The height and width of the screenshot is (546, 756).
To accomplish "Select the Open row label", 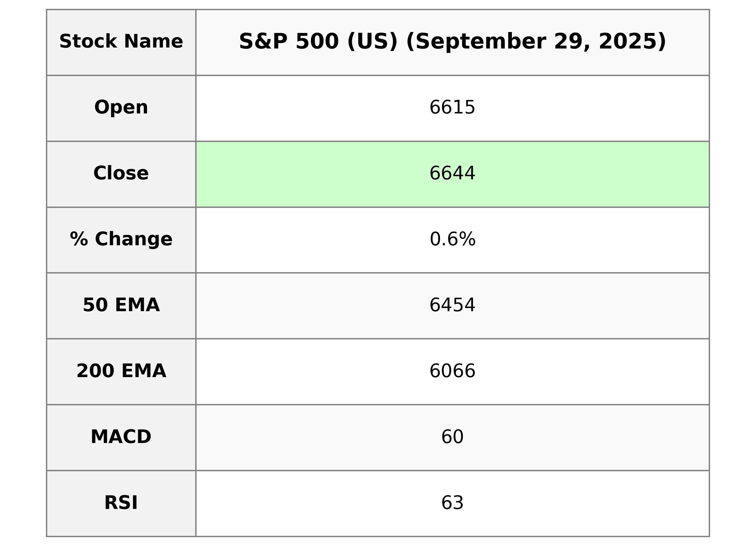I will [x=121, y=108].
